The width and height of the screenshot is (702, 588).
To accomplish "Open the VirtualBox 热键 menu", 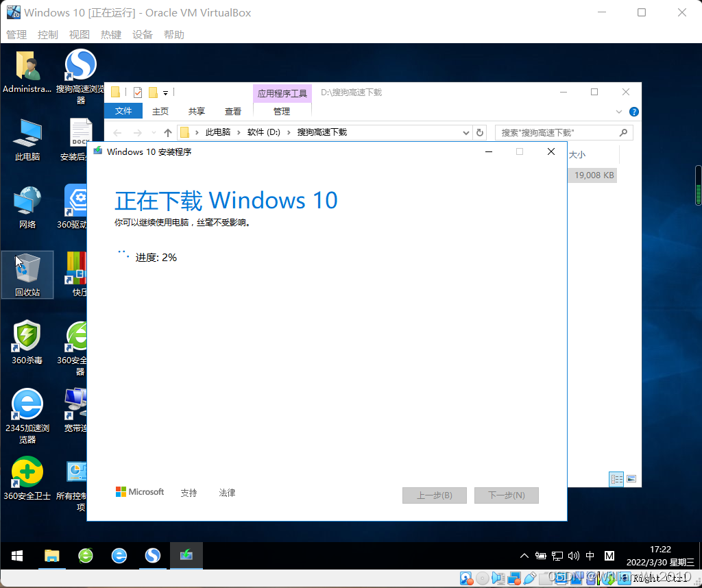I will 111,34.
